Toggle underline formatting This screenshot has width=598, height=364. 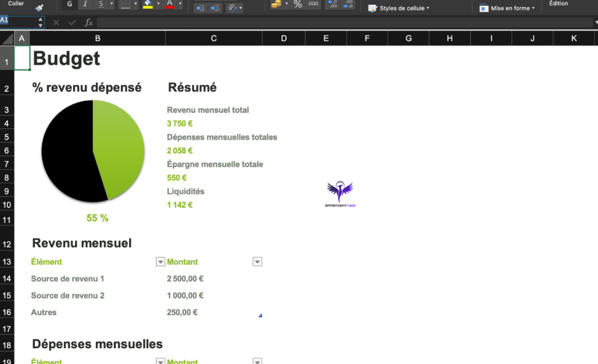(x=100, y=4)
